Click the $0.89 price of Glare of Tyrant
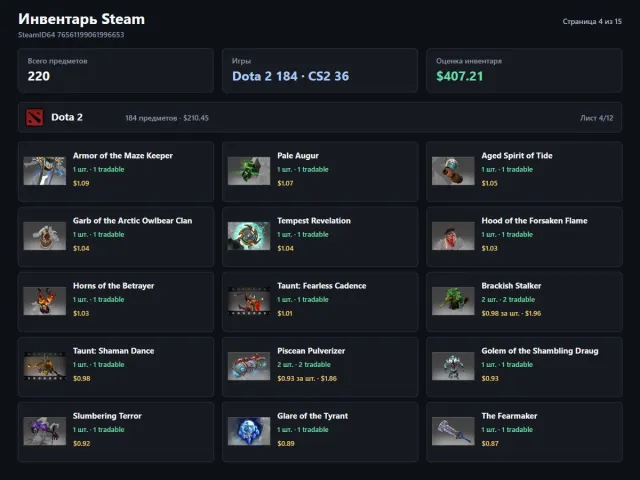 coord(286,443)
